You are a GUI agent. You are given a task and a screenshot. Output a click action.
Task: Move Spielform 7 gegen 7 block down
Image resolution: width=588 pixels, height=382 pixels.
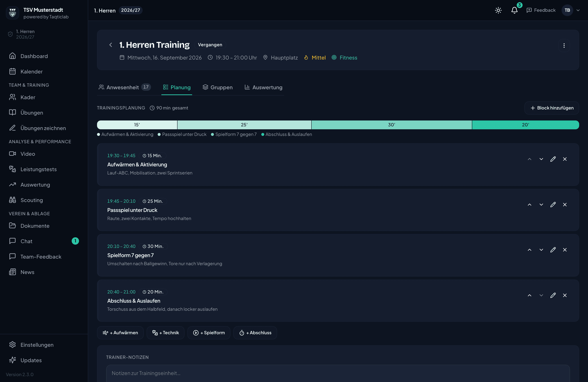[541, 250]
